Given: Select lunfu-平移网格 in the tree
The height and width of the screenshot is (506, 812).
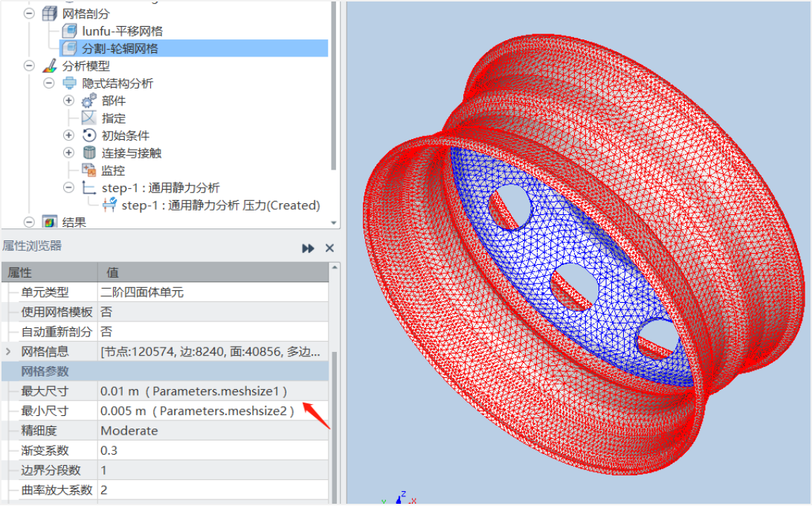Looking at the screenshot, I should [x=122, y=31].
